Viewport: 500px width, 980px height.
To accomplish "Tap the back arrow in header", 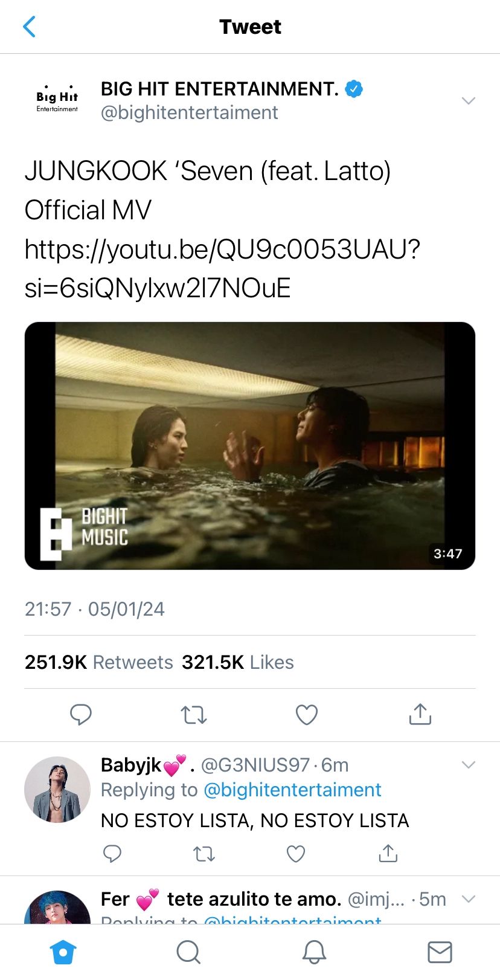I will pos(29,27).
